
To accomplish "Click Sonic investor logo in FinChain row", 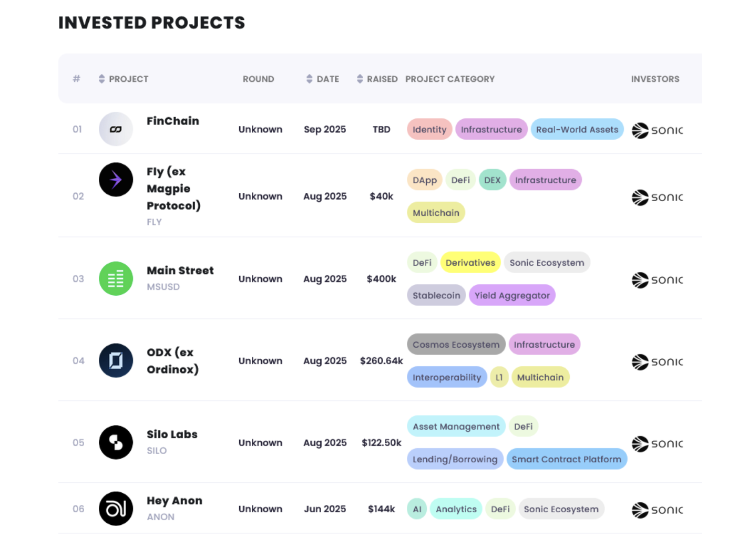I will (x=657, y=130).
